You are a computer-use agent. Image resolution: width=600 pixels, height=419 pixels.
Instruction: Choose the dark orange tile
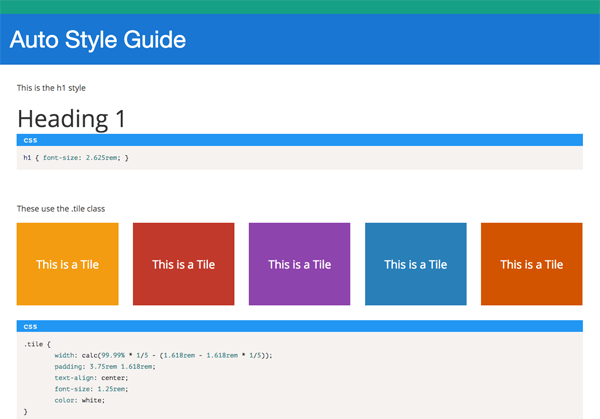pos(531,264)
